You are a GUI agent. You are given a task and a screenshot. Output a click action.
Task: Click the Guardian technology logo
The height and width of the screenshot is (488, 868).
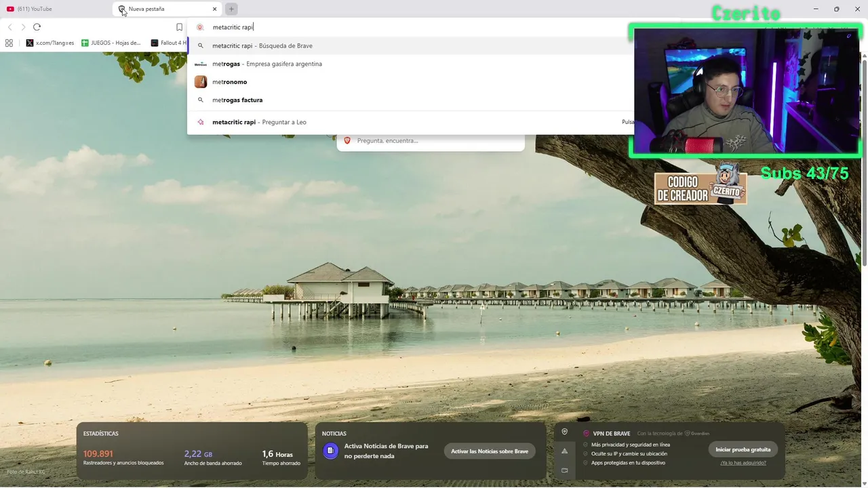[697, 434]
